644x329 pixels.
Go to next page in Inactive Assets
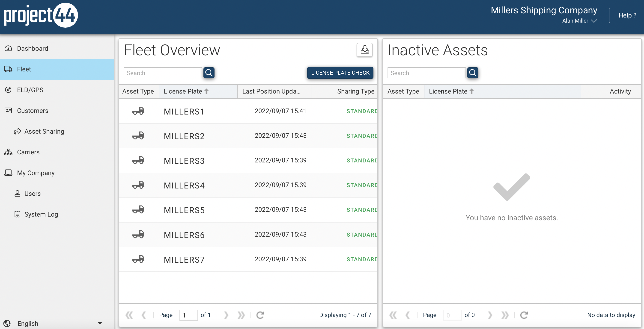[x=490, y=315]
